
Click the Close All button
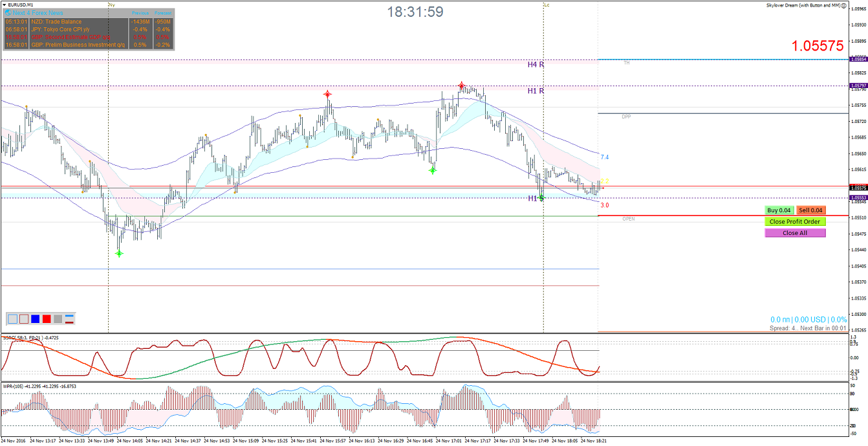[795, 233]
